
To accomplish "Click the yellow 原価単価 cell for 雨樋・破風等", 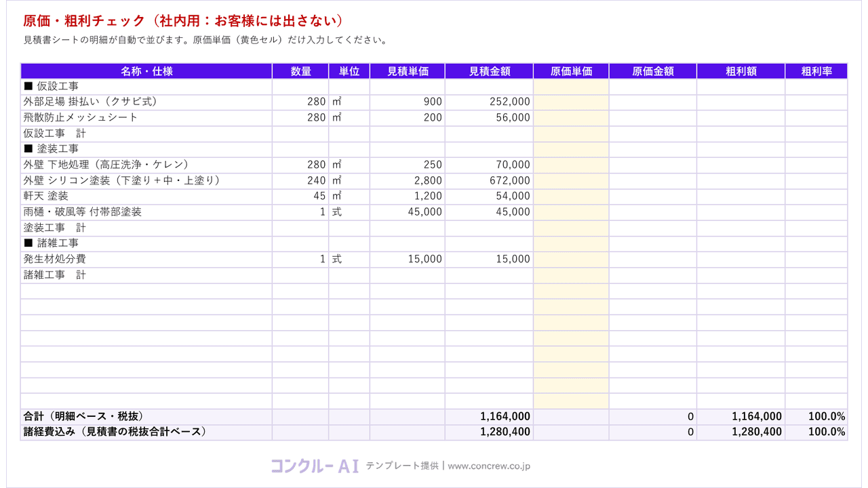I will 571,212.
